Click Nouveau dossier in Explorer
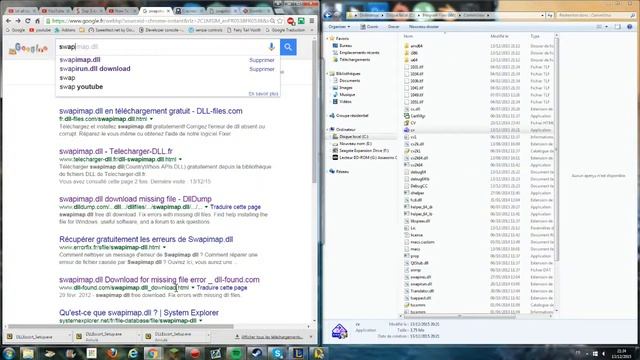 pos(424,27)
